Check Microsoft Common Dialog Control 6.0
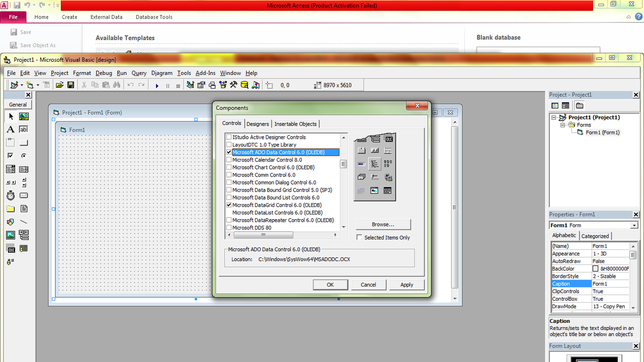This screenshot has width=644, height=362. [x=229, y=183]
